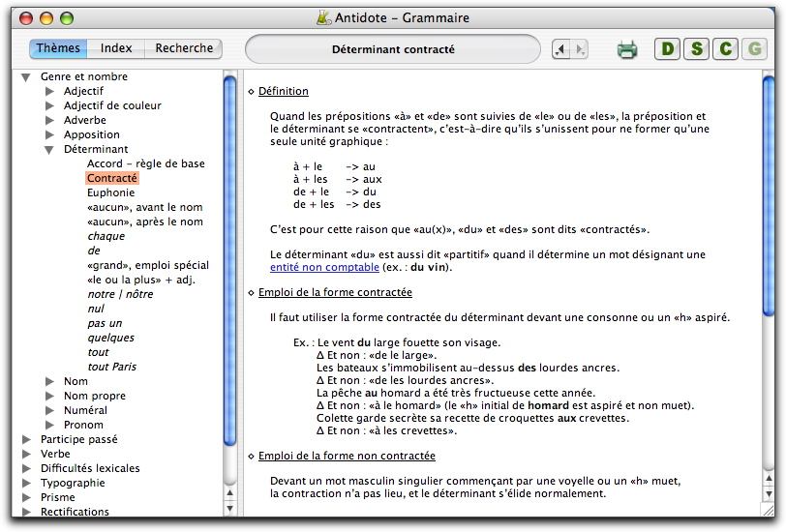Expand the Prisme section
Image resolution: width=786 pixels, height=532 pixels.
click(x=26, y=497)
